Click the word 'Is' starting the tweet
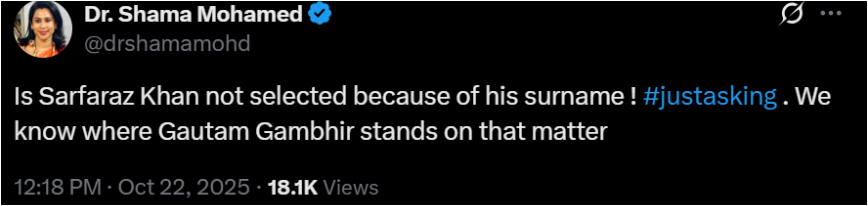868x206 pixels. [x=23, y=96]
